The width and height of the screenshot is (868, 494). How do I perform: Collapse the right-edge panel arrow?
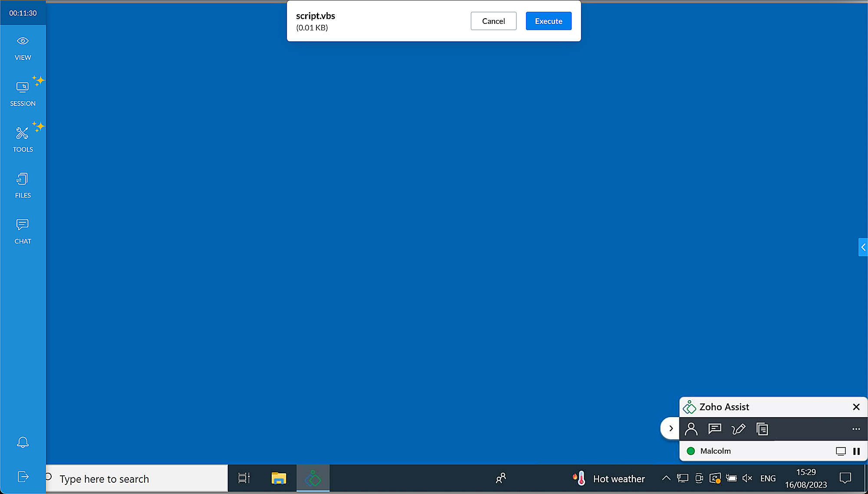tap(863, 247)
